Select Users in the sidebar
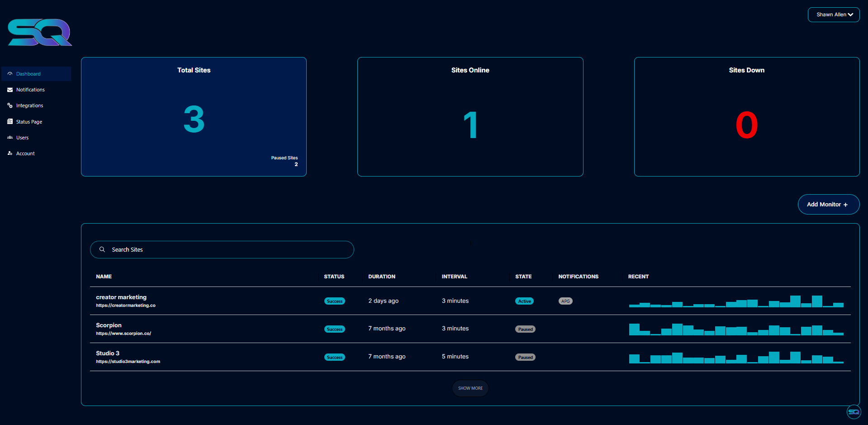 36,138
